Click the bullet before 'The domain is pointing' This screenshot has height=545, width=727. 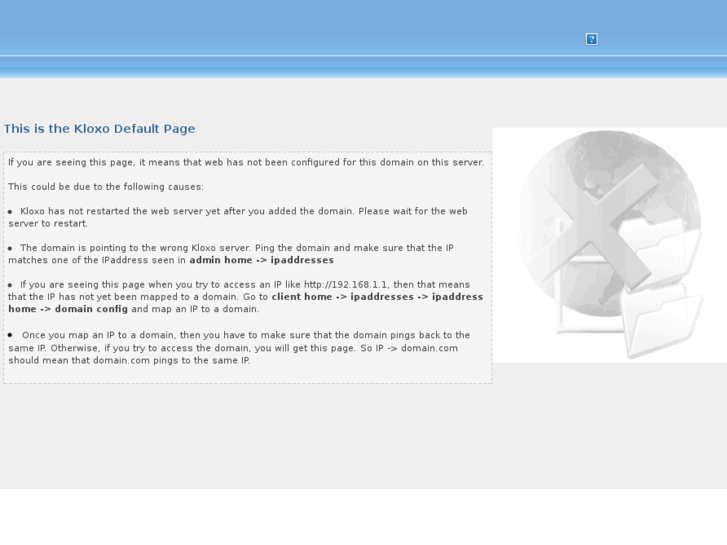(10, 248)
